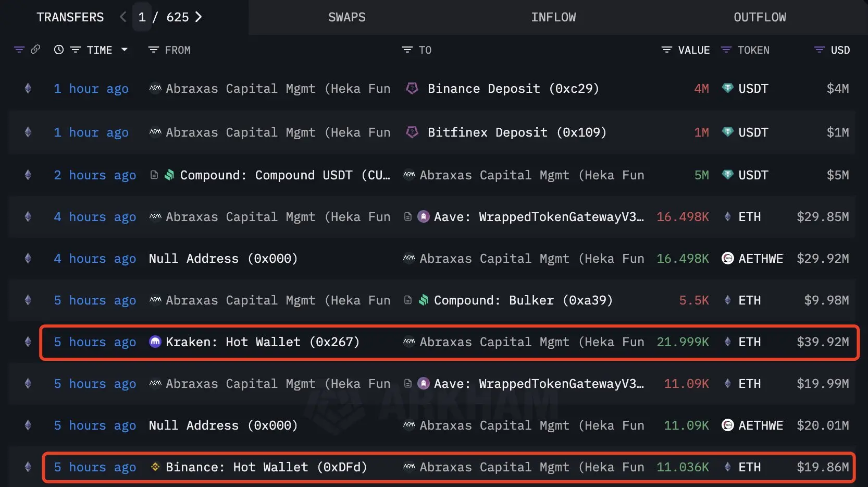Click the transaction link icon in header
The height and width of the screenshot is (487, 868).
35,50
